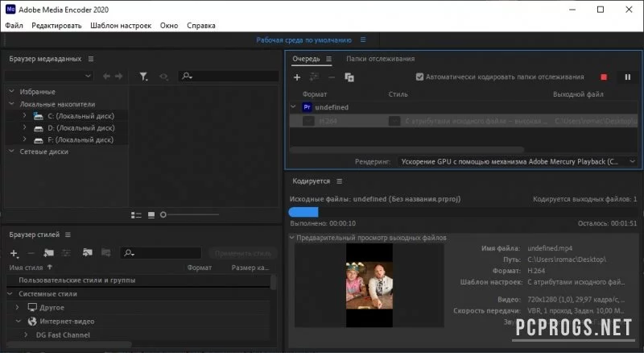Go back in media browser

[x=106, y=76]
